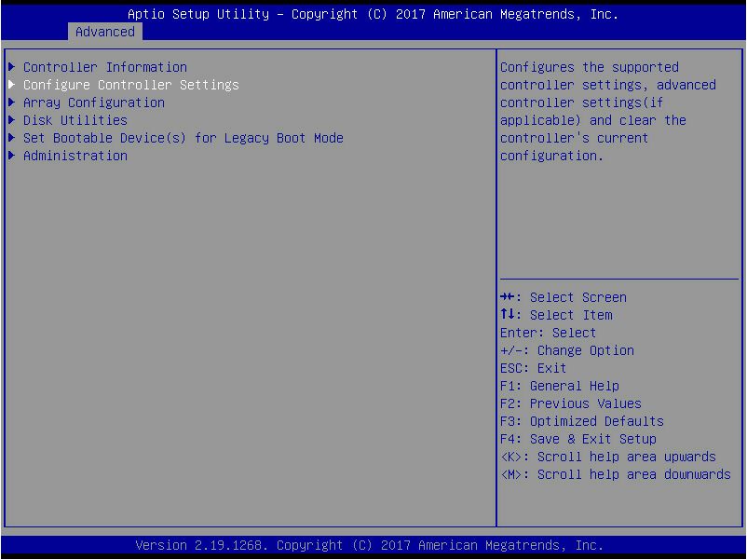Click arrow beside Array Configuration

(12, 102)
